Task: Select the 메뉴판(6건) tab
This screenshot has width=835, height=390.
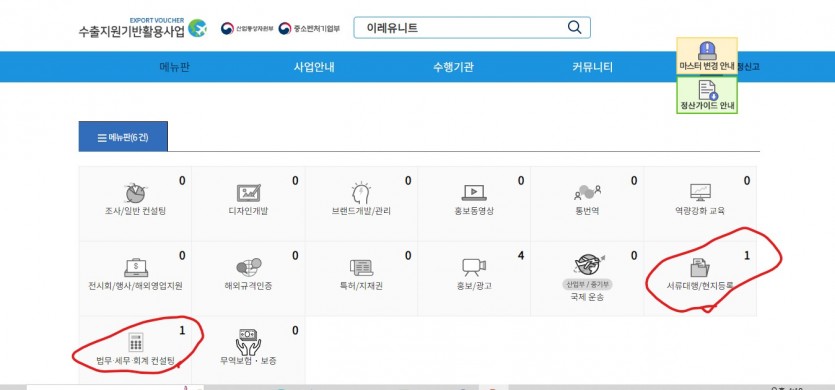Action: pyautogui.click(x=123, y=136)
